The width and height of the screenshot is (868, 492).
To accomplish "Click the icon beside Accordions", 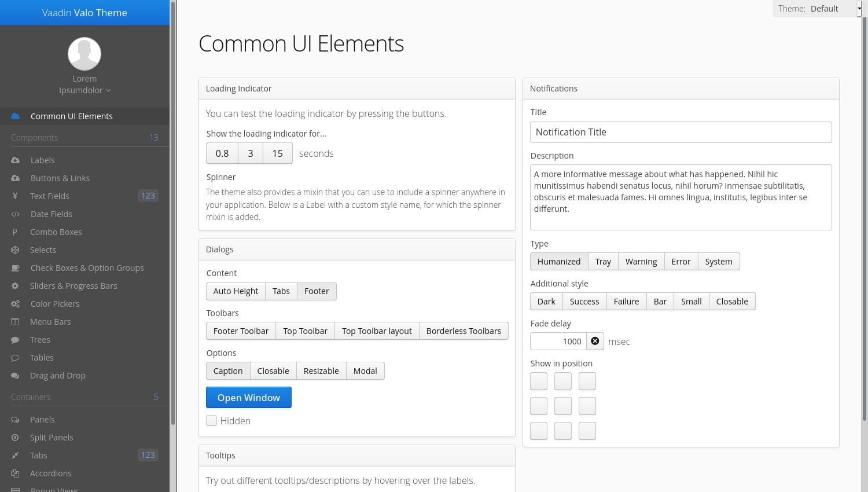I will [15, 473].
